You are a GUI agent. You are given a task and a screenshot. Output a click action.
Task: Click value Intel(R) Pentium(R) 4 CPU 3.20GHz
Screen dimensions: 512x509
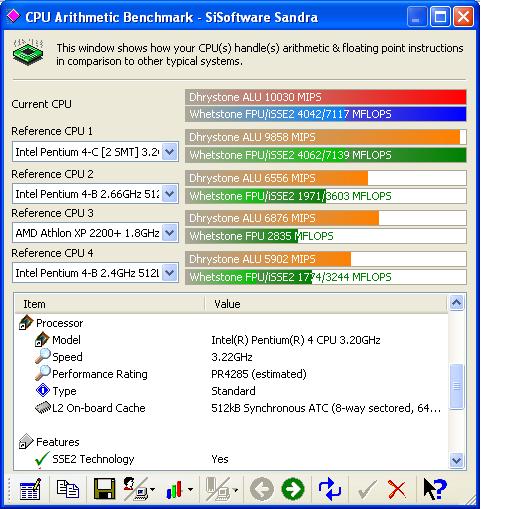[x=296, y=340]
